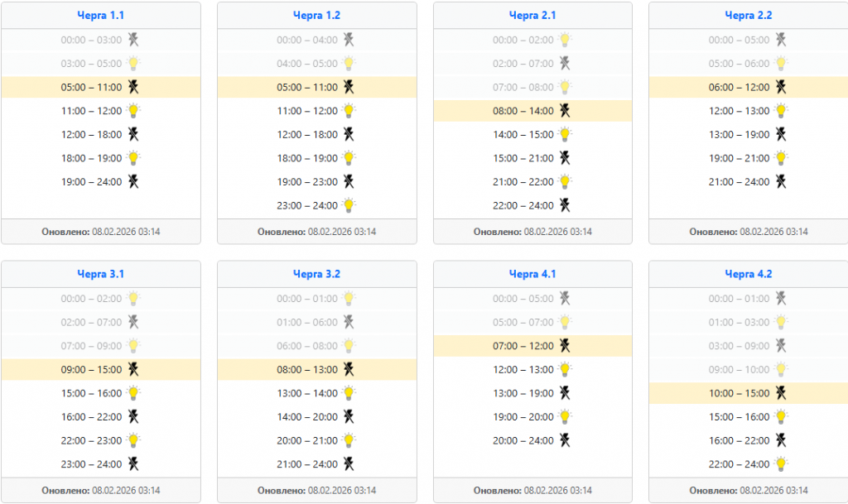Viewport: 848px width, 504px height.
Task: Click power-off icon for 23:00 – 24:00 in Черга 3.1
Action: point(132,463)
